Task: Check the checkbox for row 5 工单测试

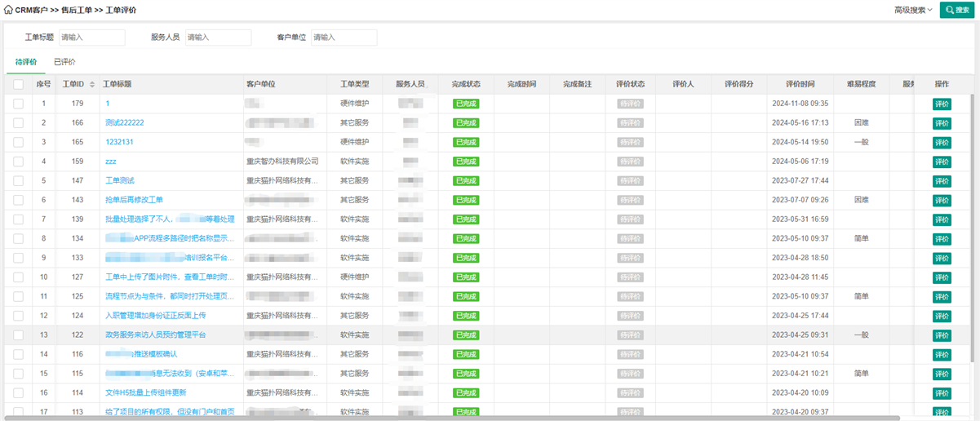Action: click(18, 180)
